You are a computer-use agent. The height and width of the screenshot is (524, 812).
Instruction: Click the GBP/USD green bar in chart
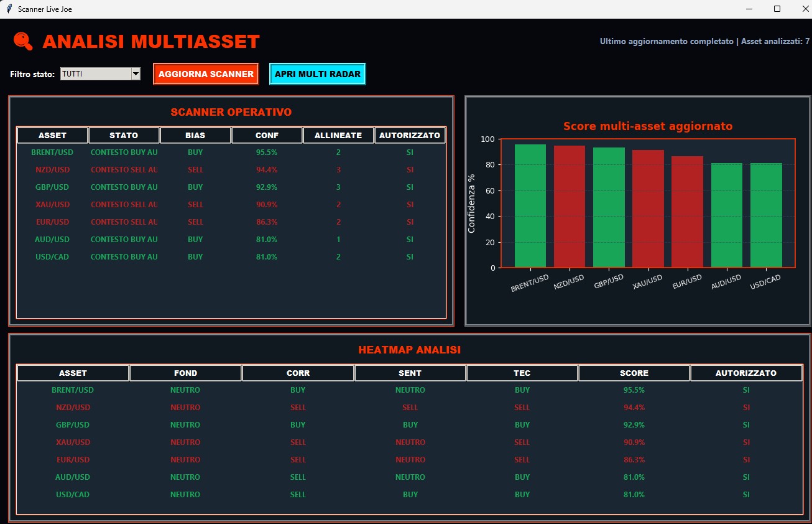pos(609,207)
